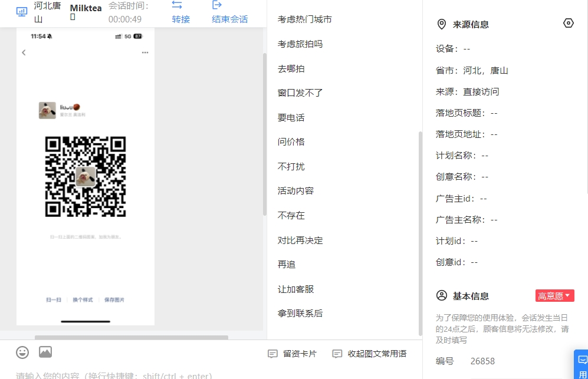Select quick phrase 考虑热门城市
The height and width of the screenshot is (379, 588).
coord(304,19)
